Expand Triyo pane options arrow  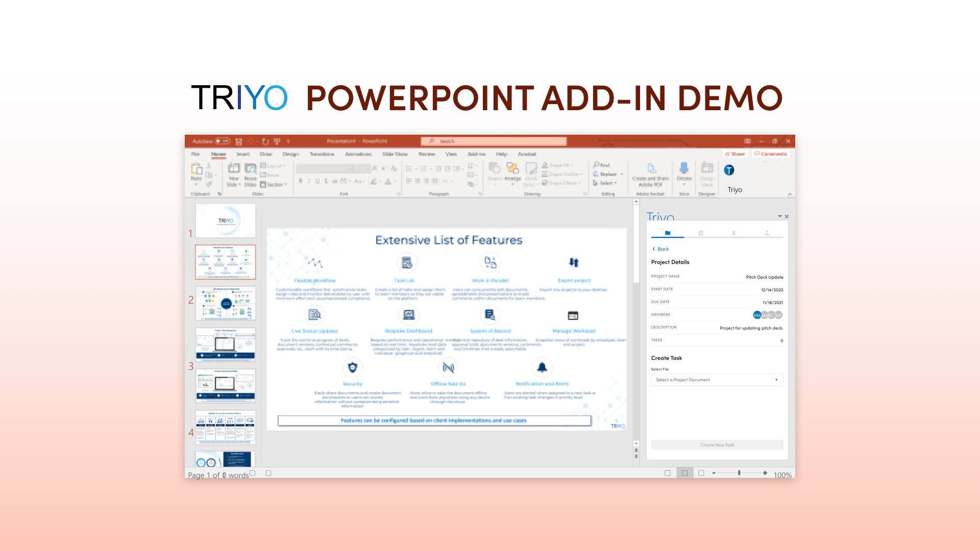pyautogui.click(x=780, y=217)
